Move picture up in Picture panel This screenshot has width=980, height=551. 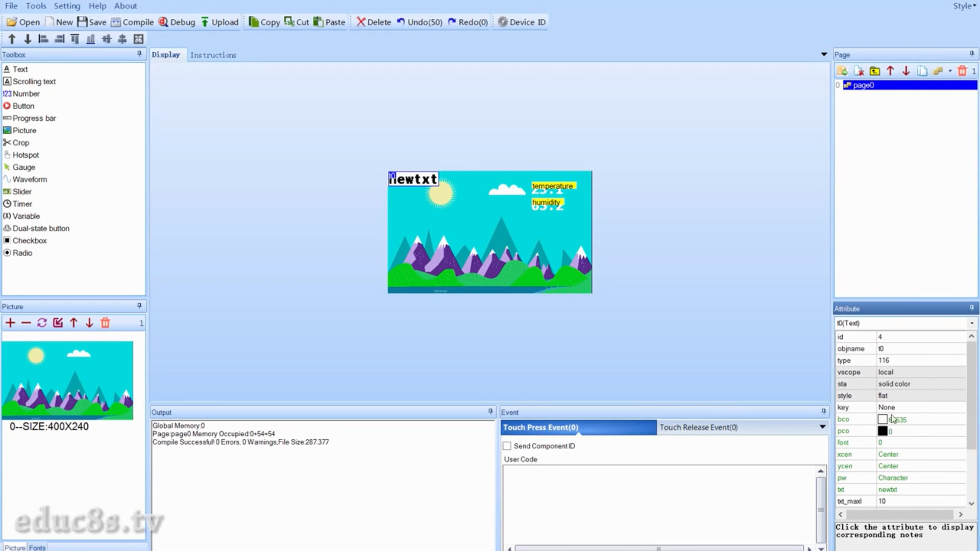pyautogui.click(x=73, y=322)
